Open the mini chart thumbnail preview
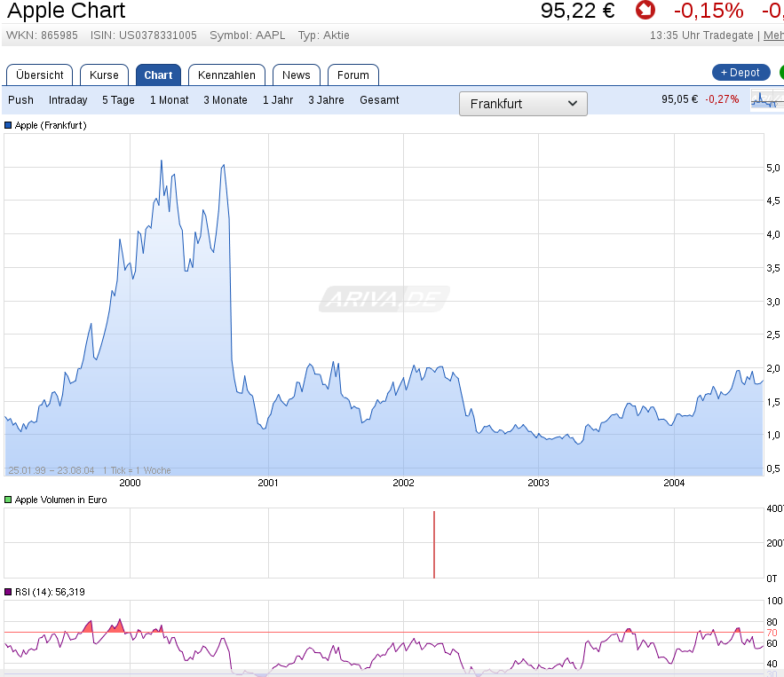Screen dimensions: 784x677 pyautogui.click(x=767, y=99)
